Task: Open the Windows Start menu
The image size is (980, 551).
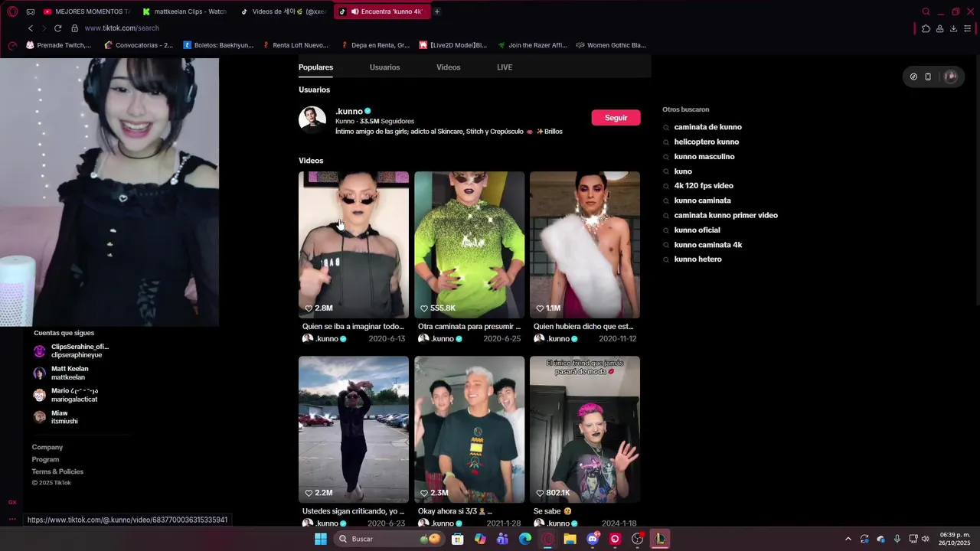Action: pyautogui.click(x=321, y=539)
